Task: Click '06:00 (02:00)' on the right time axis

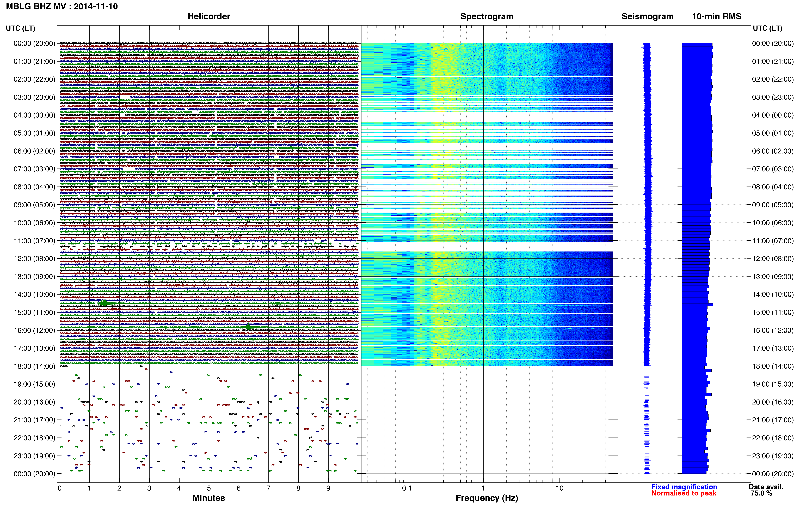Action: 773,151
